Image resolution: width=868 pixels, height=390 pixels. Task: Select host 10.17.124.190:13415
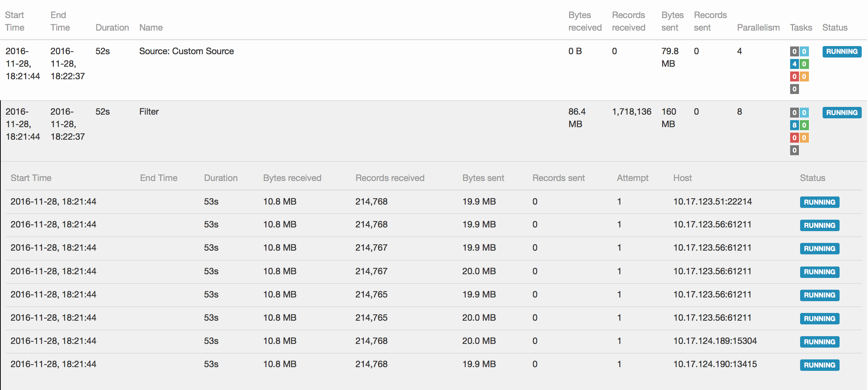[x=715, y=364]
